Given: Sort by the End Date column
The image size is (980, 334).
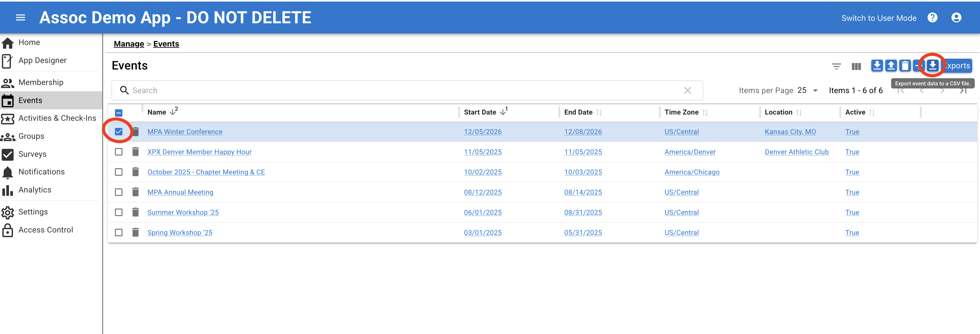Looking at the screenshot, I should coord(578,112).
